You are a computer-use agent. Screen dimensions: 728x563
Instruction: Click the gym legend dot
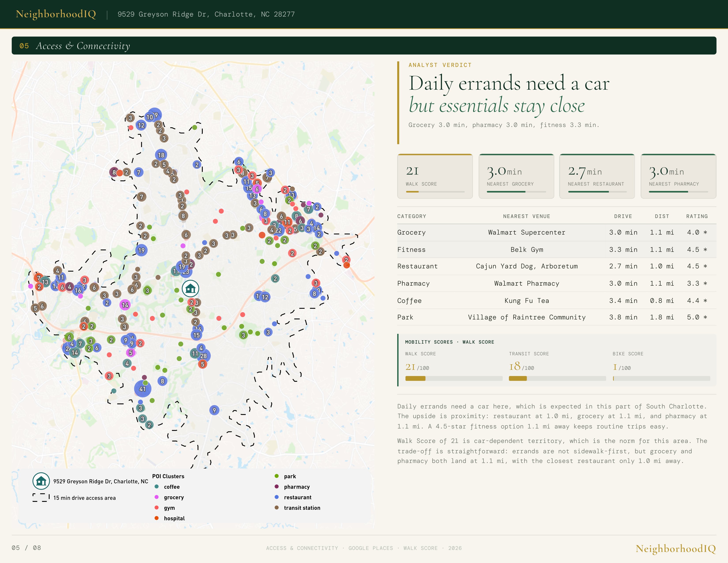(x=157, y=508)
